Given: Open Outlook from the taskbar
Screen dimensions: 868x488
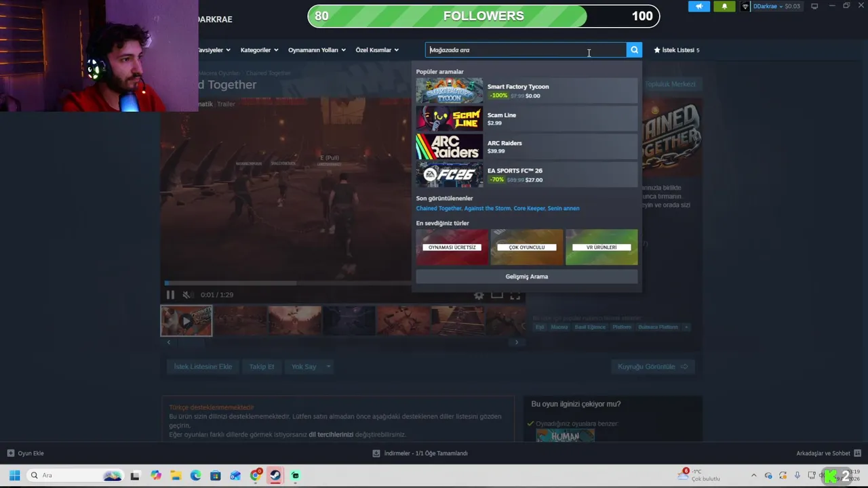Looking at the screenshot, I should (x=235, y=475).
